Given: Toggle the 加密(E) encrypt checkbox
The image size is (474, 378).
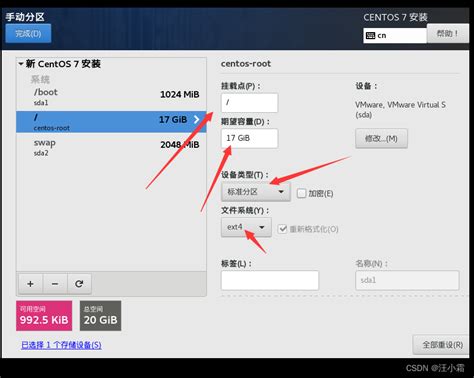Looking at the screenshot, I should [x=301, y=193].
